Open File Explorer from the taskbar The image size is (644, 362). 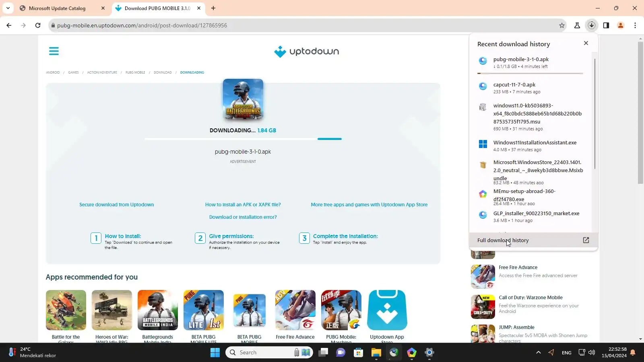pyautogui.click(x=376, y=353)
